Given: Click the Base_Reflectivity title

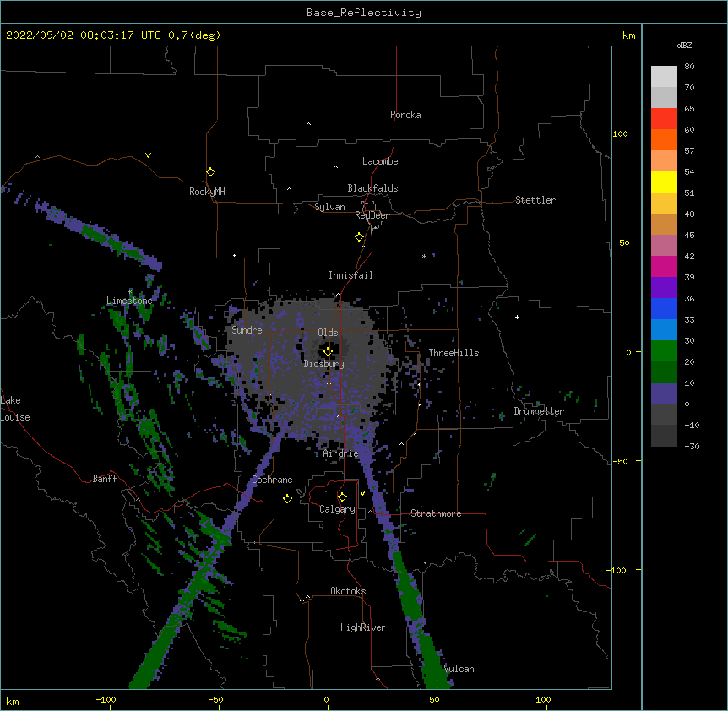Looking at the screenshot, I should (364, 13).
